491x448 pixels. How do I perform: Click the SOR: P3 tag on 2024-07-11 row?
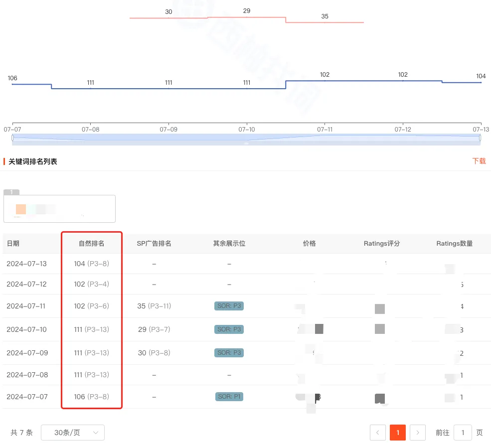229,306
